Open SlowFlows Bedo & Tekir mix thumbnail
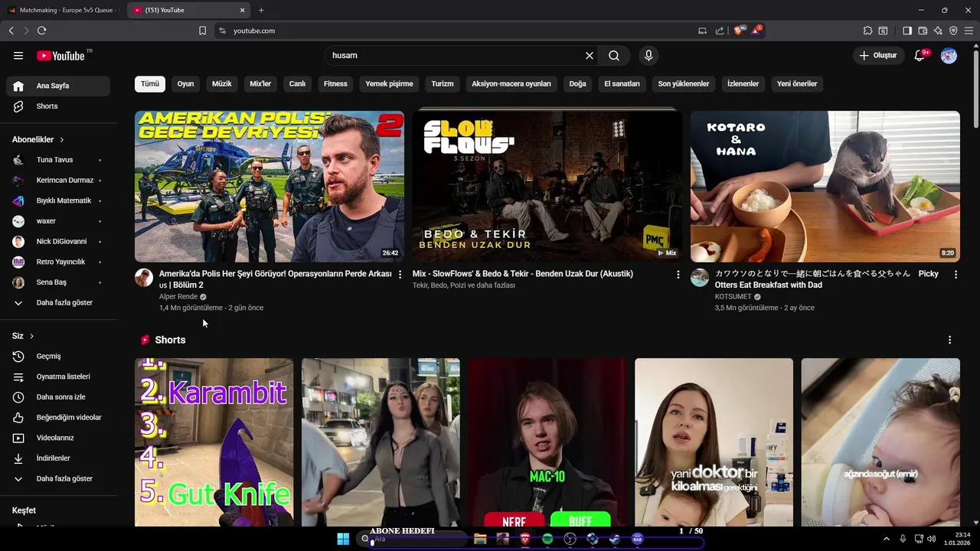Screen dimensions: 980x551 pyautogui.click(x=547, y=187)
